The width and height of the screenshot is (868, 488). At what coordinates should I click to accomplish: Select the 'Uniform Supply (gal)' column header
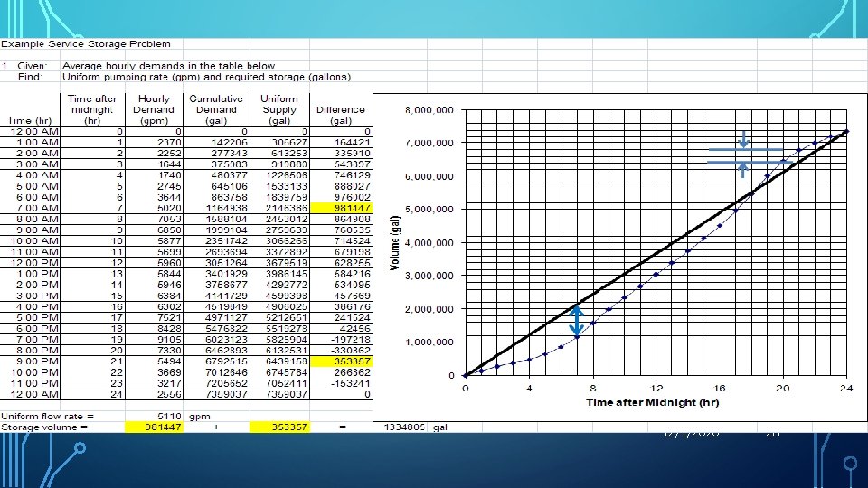pyautogui.click(x=279, y=109)
